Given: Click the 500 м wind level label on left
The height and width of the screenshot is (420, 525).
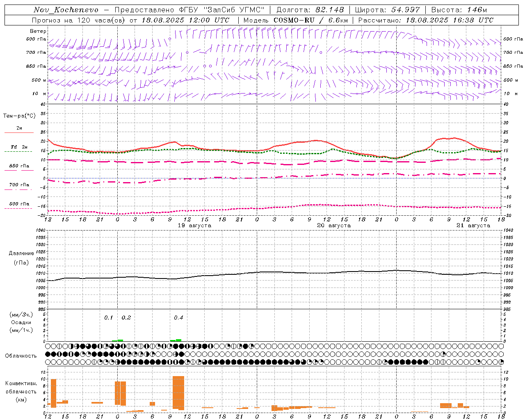Looking at the screenshot, I should [x=39, y=80].
